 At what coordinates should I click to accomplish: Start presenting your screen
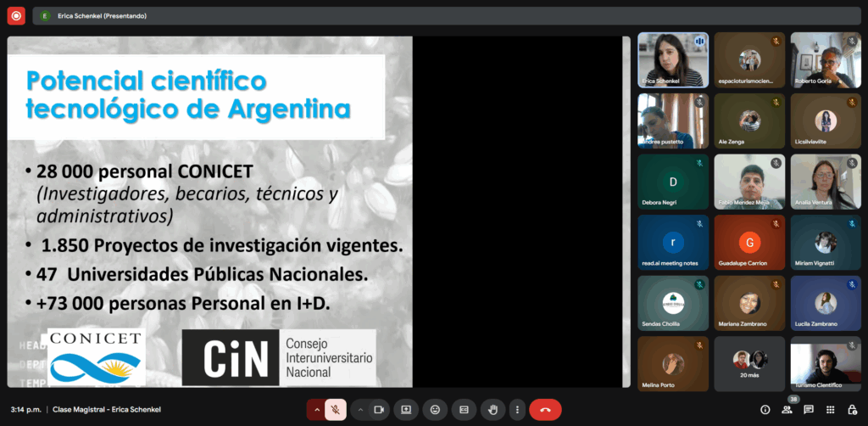pyautogui.click(x=406, y=410)
